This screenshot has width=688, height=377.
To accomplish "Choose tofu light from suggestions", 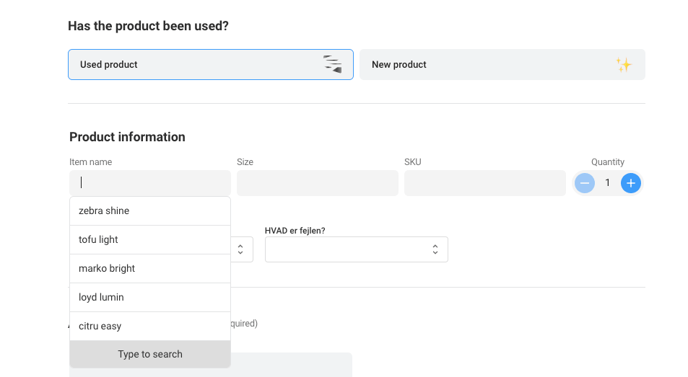I will coord(150,240).
